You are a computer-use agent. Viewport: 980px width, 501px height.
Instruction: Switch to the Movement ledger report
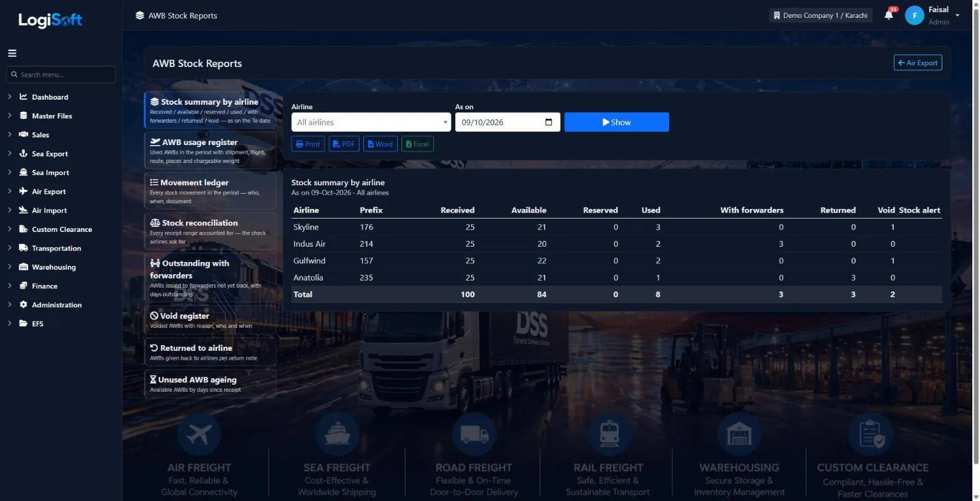tap(211, 190)
